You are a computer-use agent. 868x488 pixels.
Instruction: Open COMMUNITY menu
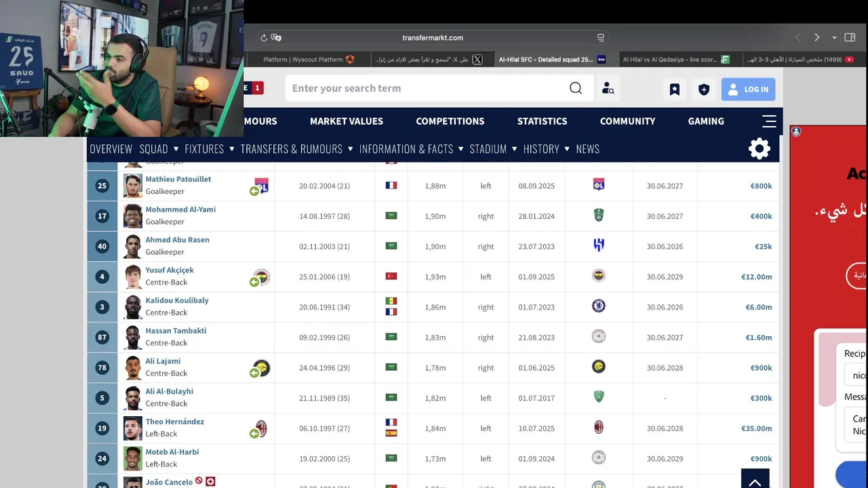pos(627,121)
